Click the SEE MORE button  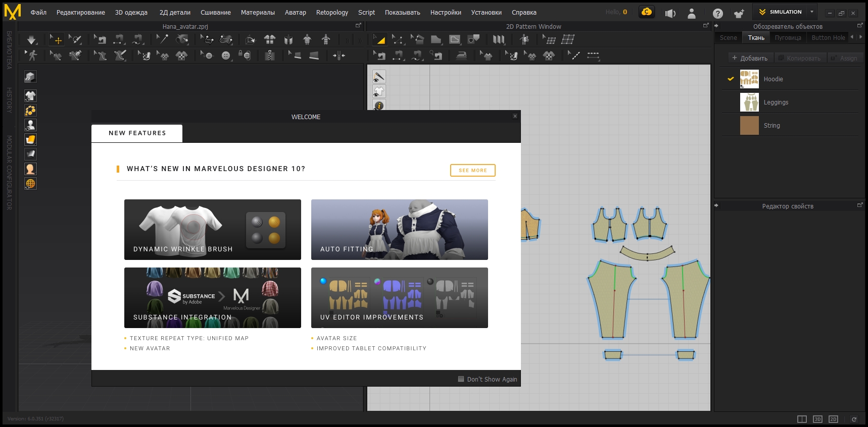click(x=472, y=171)
